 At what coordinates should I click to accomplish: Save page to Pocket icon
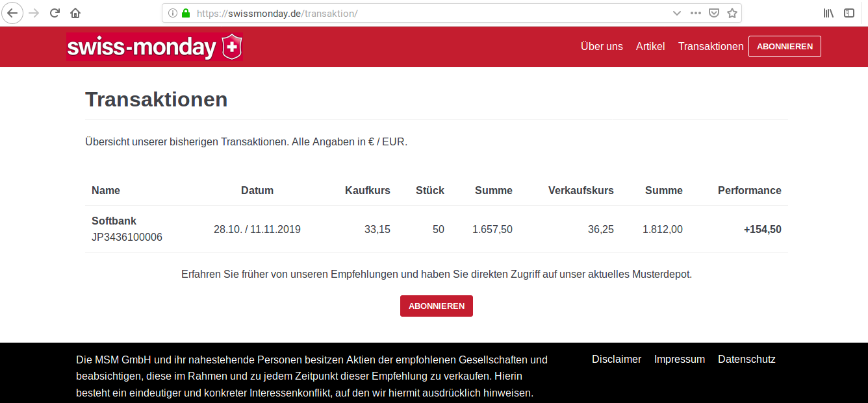coord(714,13)
